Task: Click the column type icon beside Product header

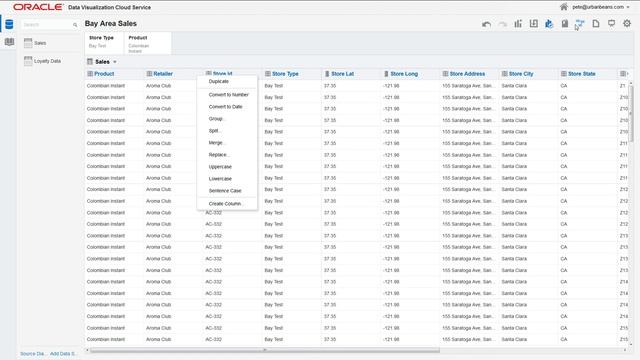Action: click(x=90, y=74)
